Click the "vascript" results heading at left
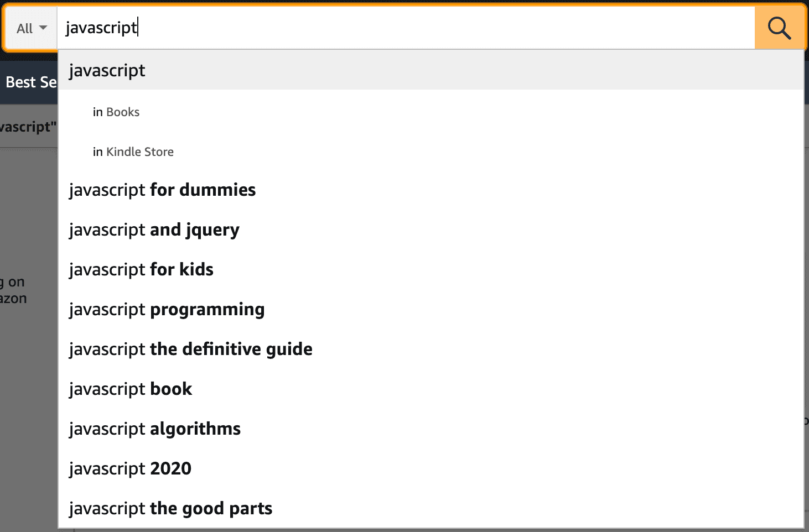Image resolution: width=809 pixels, height=532 pixels. click(x=28, y=127)
